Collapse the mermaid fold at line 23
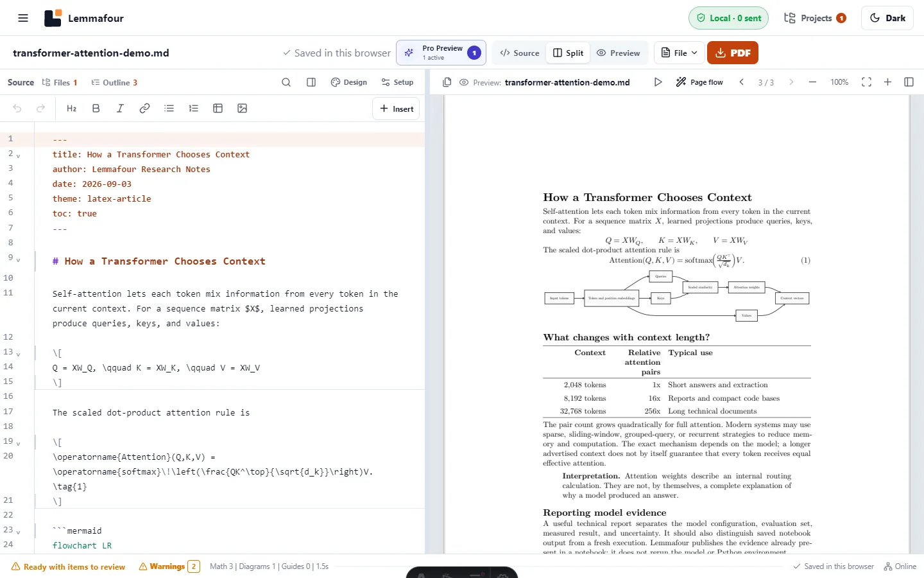 19,532
